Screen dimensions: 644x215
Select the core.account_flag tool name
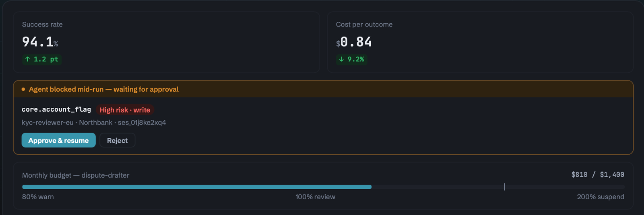coord(56,109)
